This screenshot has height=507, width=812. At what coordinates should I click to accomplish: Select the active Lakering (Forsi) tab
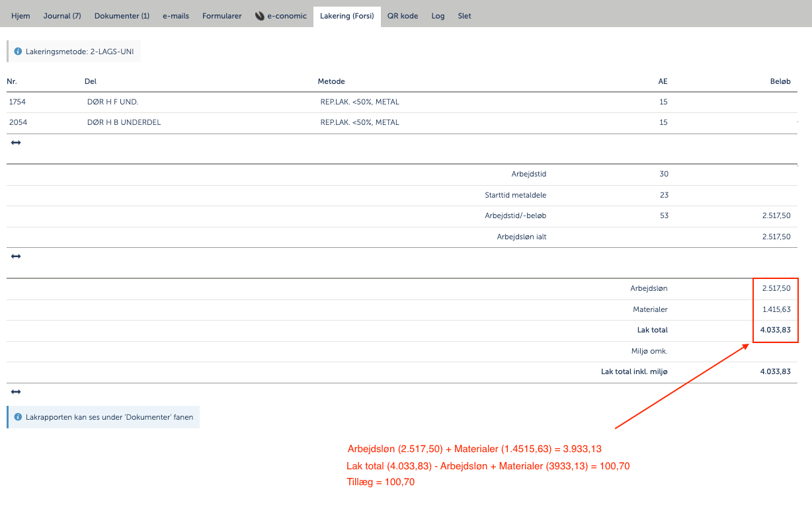pyautogui.click(x=346, y=16)
